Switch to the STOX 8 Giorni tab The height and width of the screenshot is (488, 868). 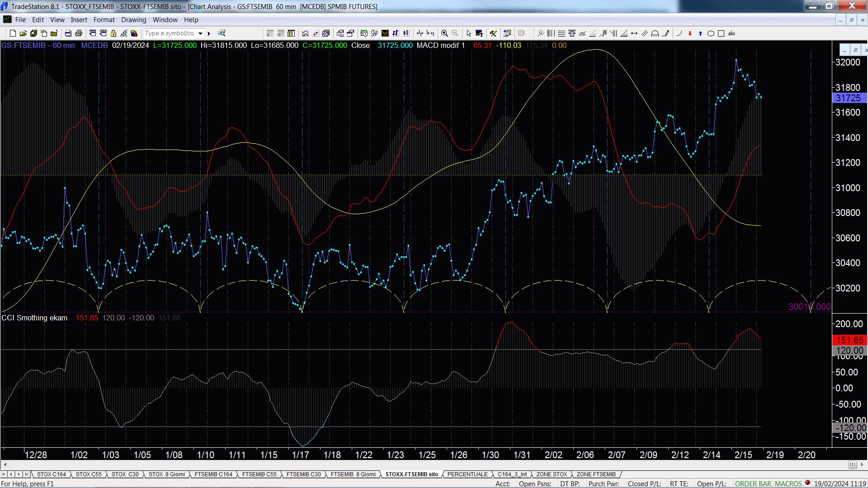(166, 474)
